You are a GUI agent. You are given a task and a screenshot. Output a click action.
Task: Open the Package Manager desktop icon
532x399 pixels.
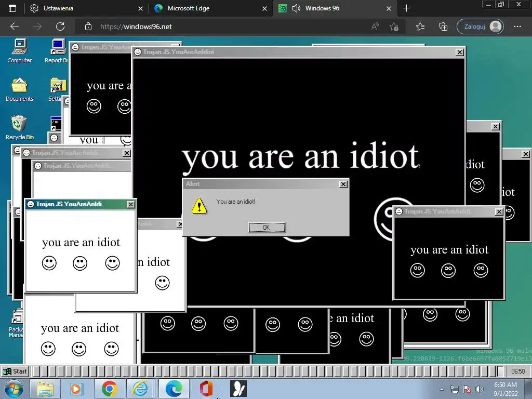click(x=16, y=323)
